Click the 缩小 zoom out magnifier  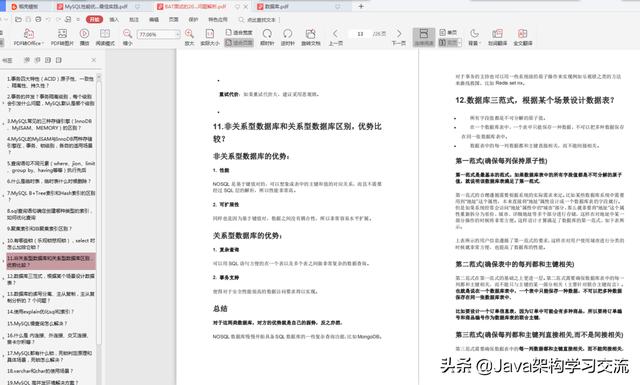coord(127,37)
